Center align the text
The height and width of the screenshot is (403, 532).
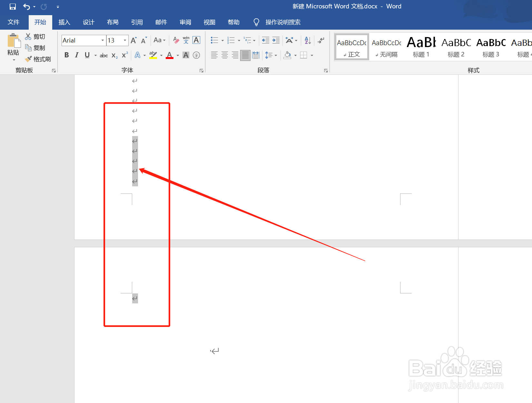pos(225,55)
